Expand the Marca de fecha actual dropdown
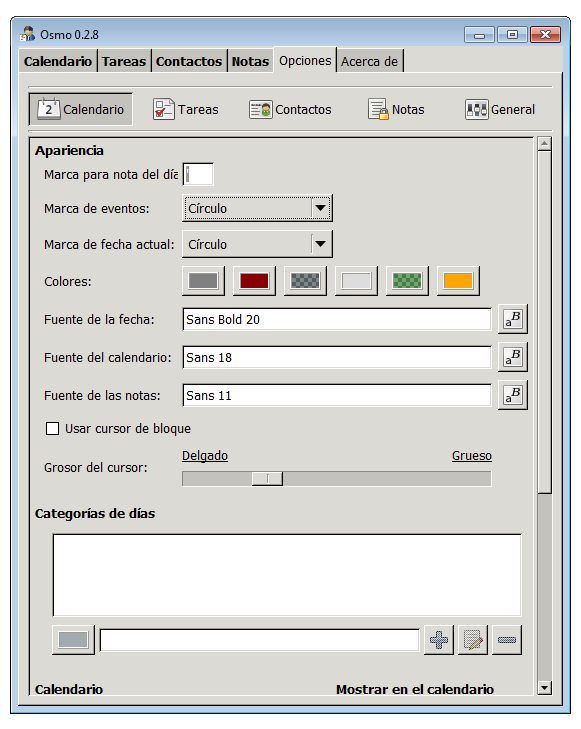The image size is (581, 729). [257, 244]
